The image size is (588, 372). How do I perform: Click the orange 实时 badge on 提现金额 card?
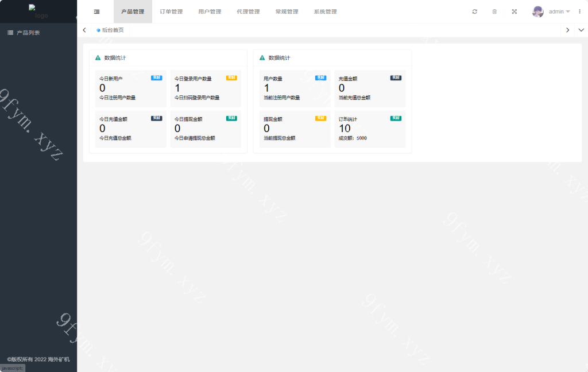[321, 118]
